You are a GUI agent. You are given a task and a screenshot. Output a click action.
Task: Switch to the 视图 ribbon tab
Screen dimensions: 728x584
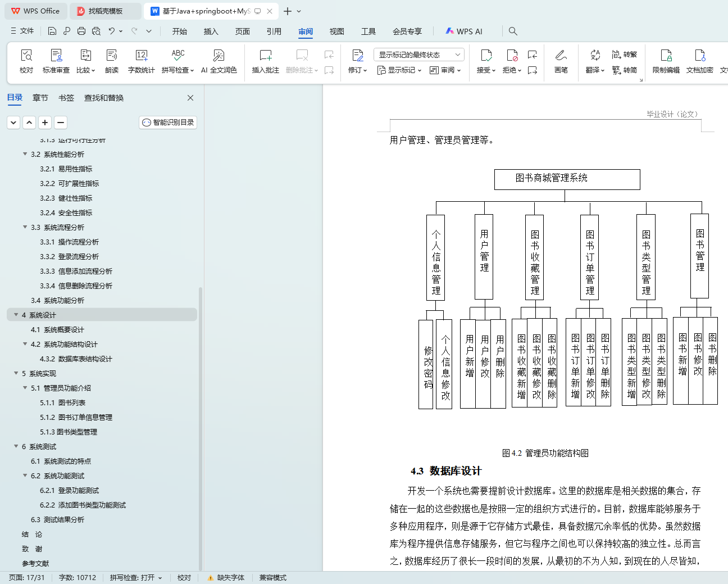tap(337, 31)
